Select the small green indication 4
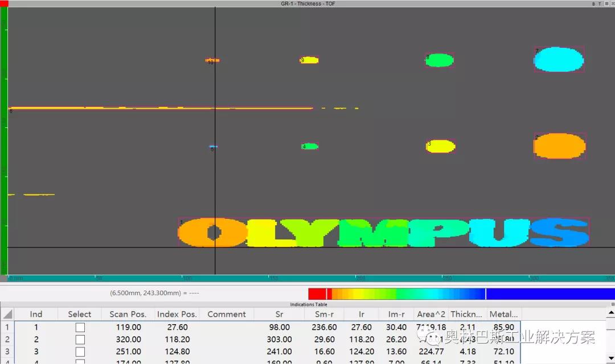 coord(310,147)
